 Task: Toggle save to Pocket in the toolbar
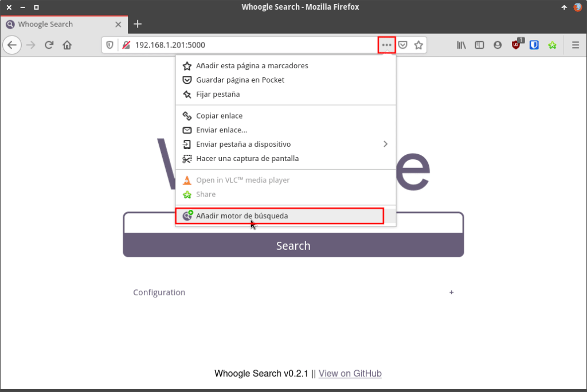(402, 45)
